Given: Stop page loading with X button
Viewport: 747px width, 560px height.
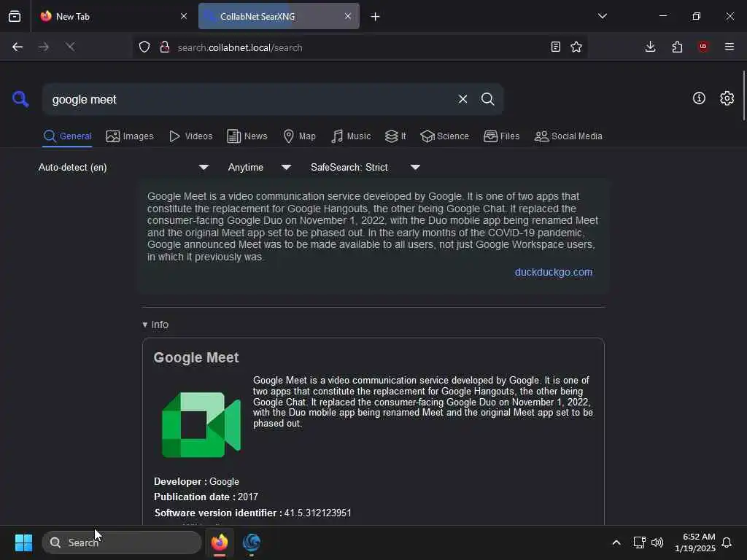Looking at the screenshot, I should tap(70, 47).
